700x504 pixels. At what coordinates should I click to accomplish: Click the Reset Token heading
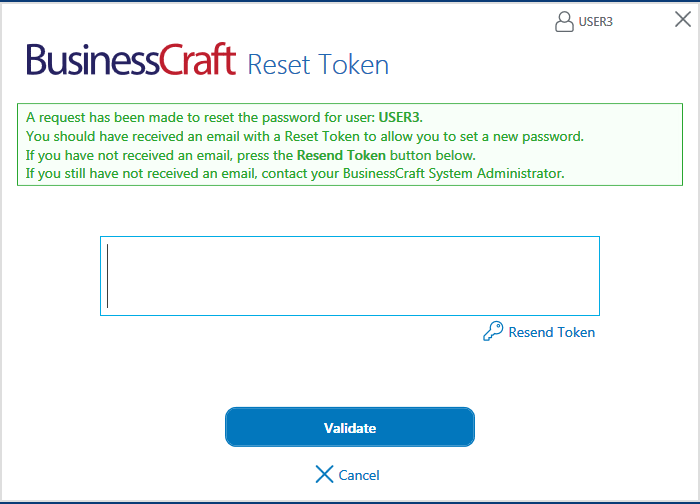click(x=318, y=65)
